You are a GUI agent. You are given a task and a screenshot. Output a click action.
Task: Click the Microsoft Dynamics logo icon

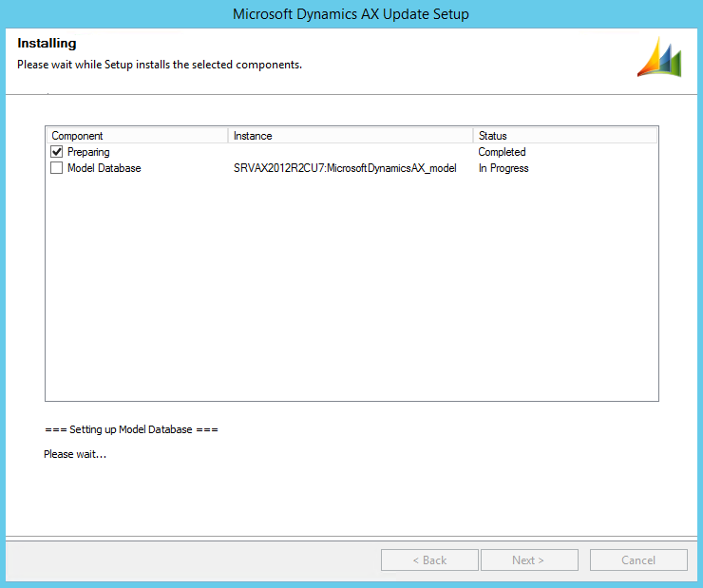[x=659, y=57]
